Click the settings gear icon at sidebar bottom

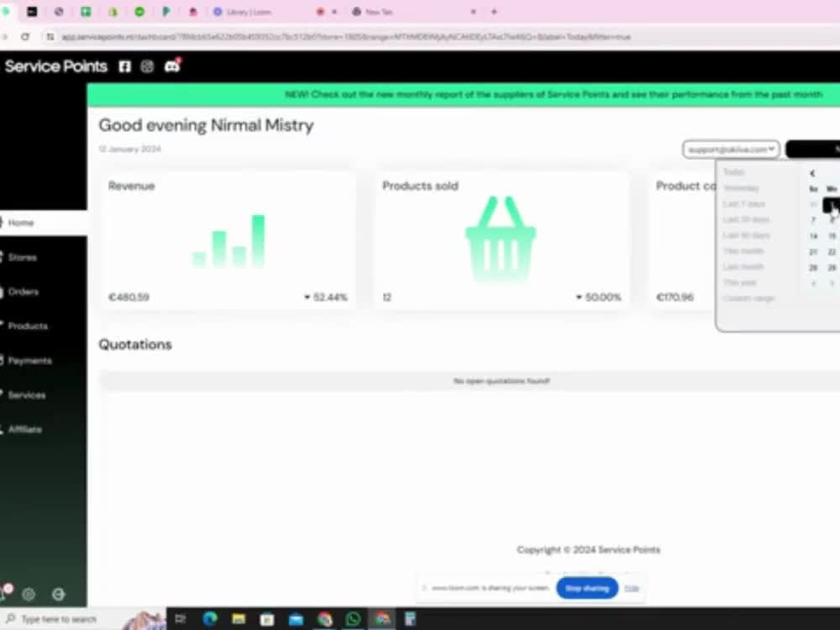[29, 594]
